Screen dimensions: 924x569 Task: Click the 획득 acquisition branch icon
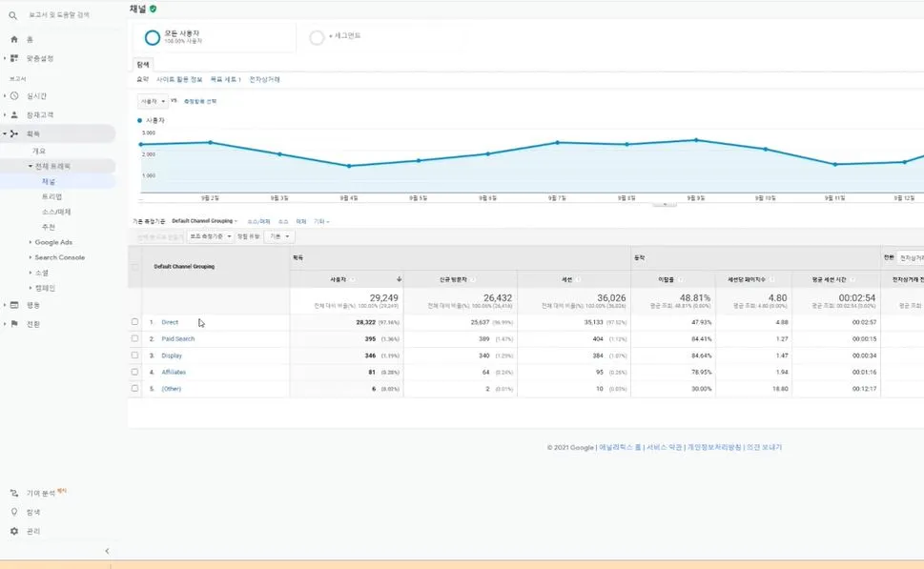(14, 133)
